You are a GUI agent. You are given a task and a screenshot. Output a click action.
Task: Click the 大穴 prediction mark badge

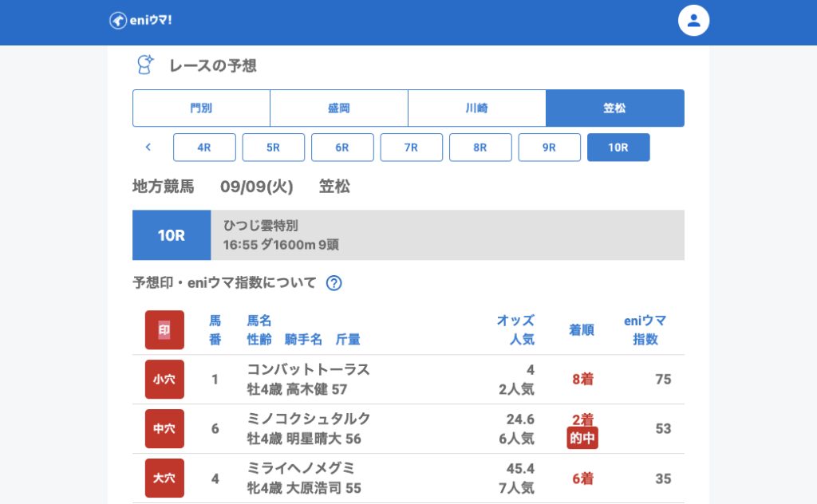click(x=164, y=478)
